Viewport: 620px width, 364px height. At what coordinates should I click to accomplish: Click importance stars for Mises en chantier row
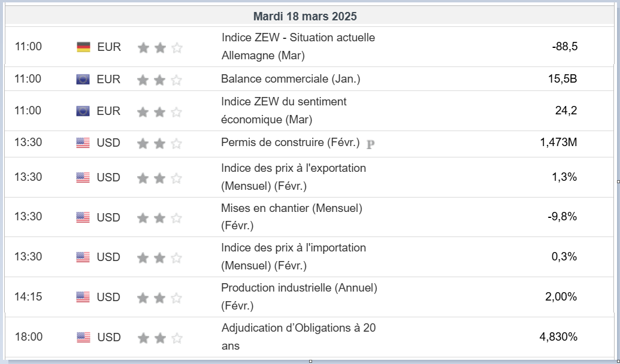pyautogui.click(x=160, y=218)
